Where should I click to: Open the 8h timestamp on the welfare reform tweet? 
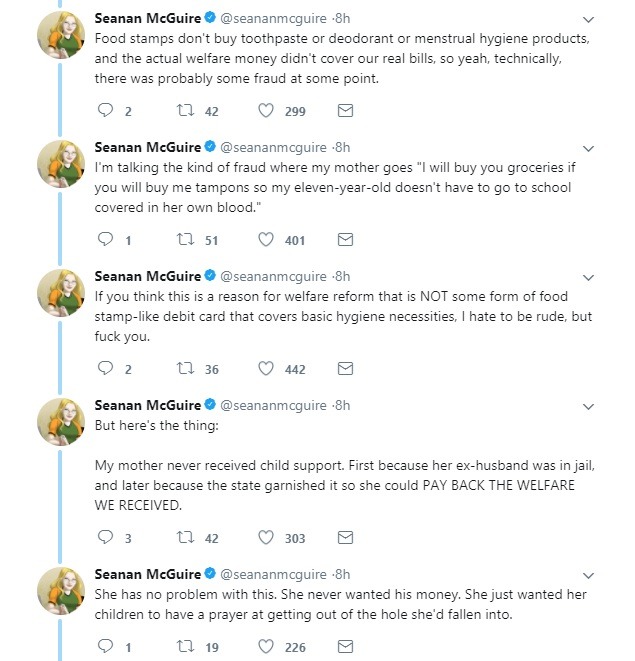(x=342, y=276)
